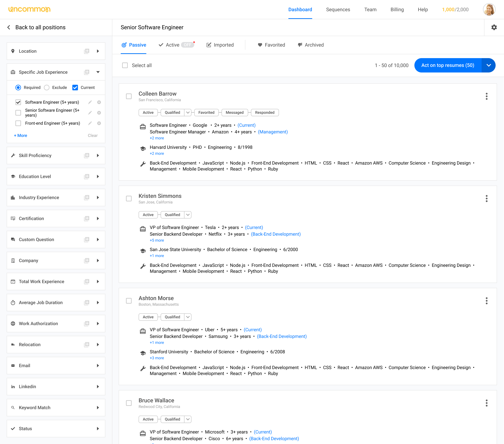504x444 pixels.
Task: Edit the Senior Software Engineer (5+ years) filter
Action: coord(90,113)
